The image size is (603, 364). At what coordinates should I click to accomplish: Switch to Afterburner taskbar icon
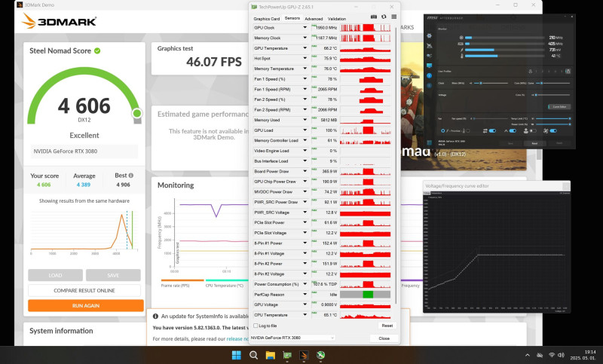pos(321,355)
